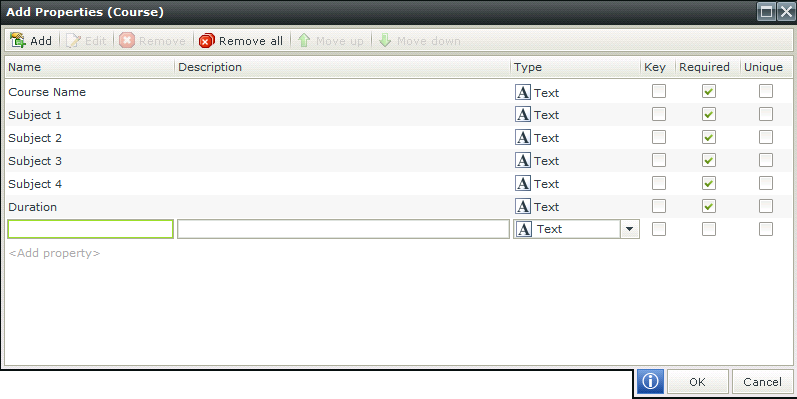Focus the new property Description field
Viewport: 797px width, 399px height.
[x=343, y=229]
